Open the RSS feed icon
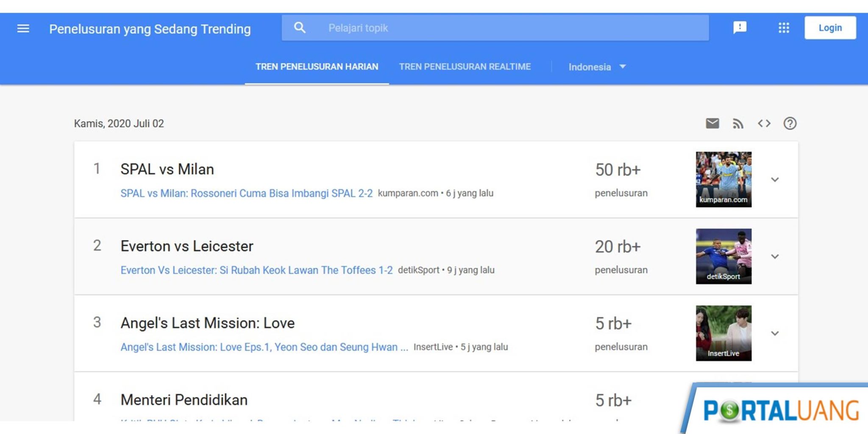 (x=739, y=123)
